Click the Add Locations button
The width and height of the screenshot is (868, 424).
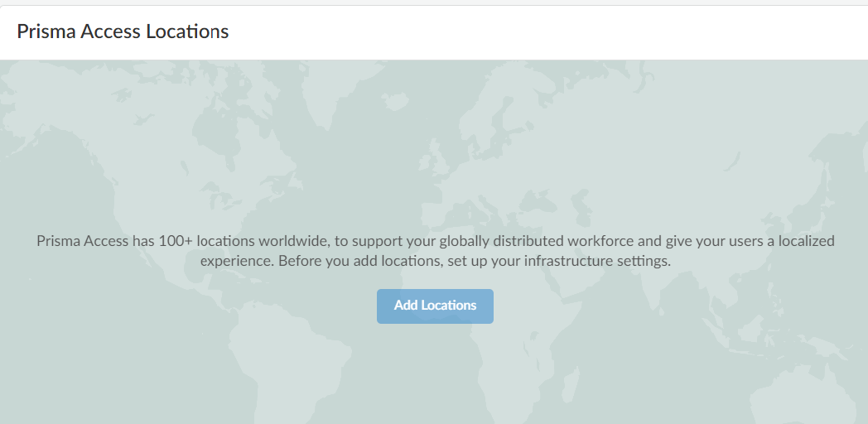tap(435, 306)
